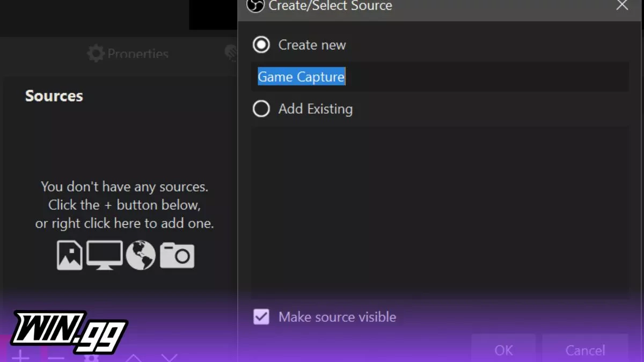
Task: Cancel the Create/Select Source dialog
Action: coord(585,349)
